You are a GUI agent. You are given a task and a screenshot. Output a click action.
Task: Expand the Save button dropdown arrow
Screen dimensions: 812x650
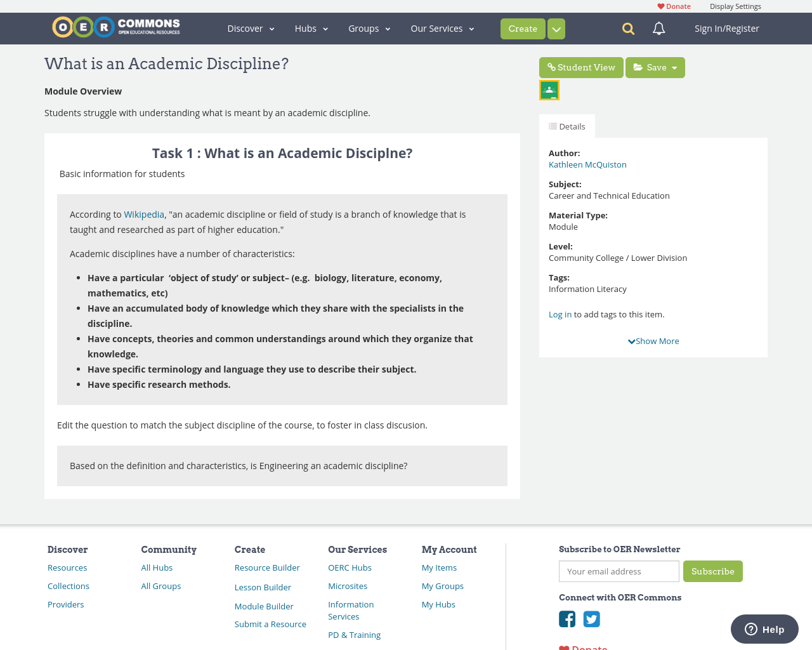[x=674, y=66]
